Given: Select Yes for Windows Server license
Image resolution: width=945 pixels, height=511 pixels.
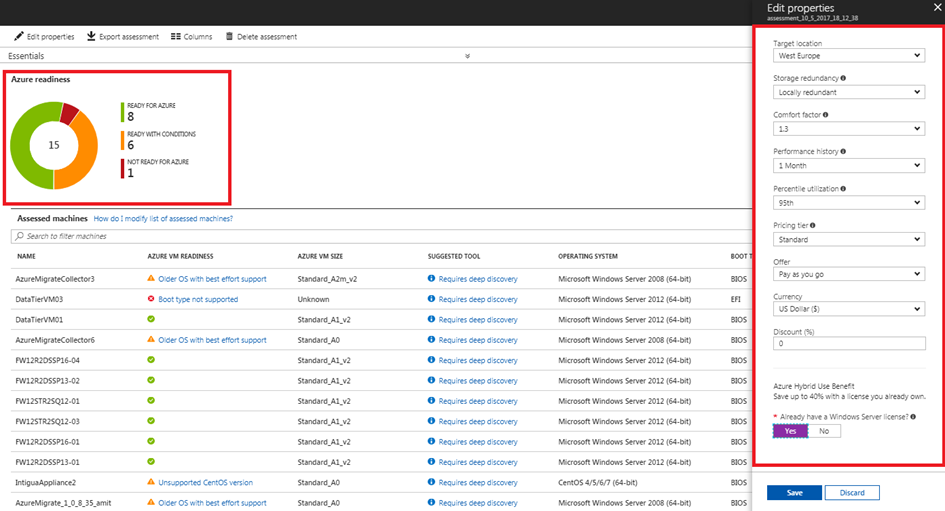Looking at the screenshot, I should click(x=790, y=431).
